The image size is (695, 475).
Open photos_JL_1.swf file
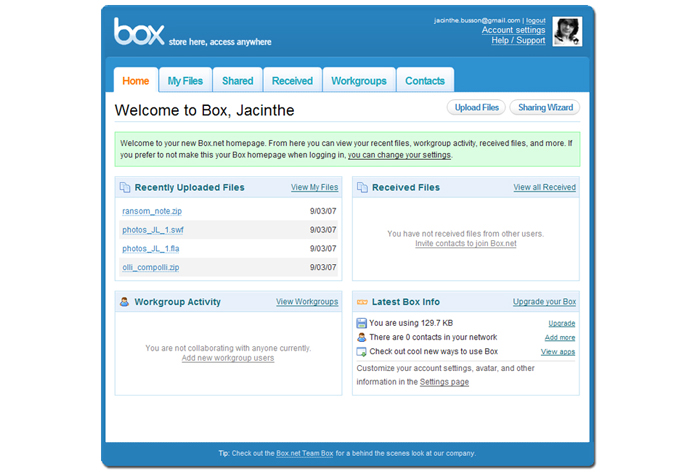coord(153,230)
